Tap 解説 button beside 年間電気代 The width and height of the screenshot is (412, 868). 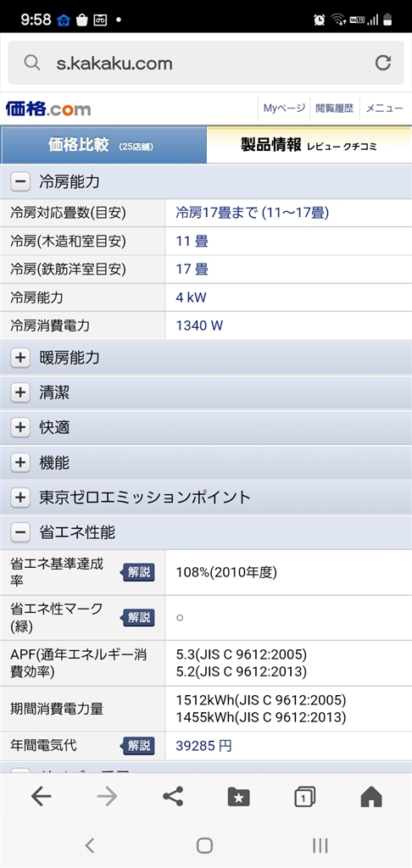(138, 746)
